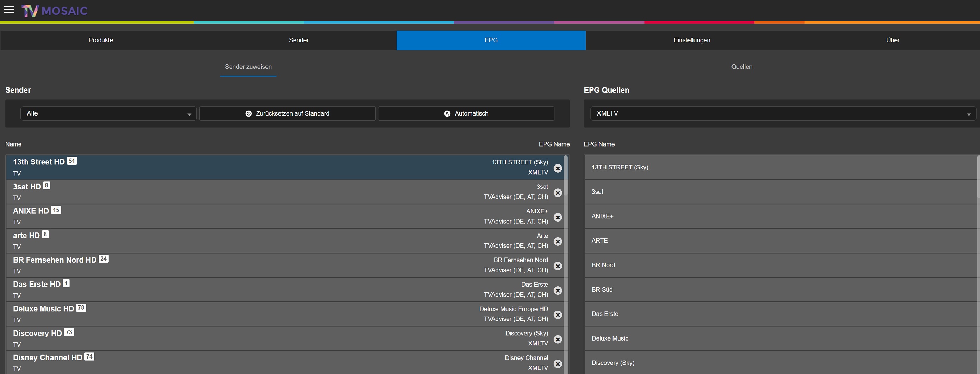Remove EPG assignment for Discovery HD
This screenshot has height=374, width=980.
click(x=558, y=339)
